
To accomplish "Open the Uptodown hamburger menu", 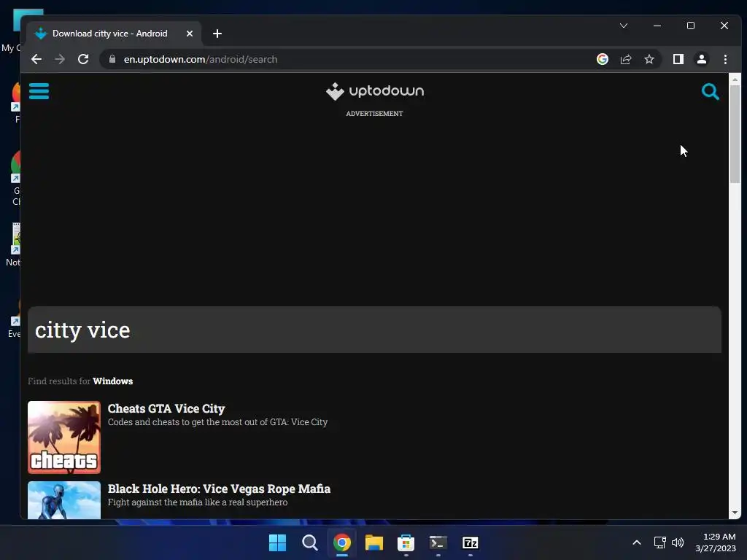I will (39, 91).
